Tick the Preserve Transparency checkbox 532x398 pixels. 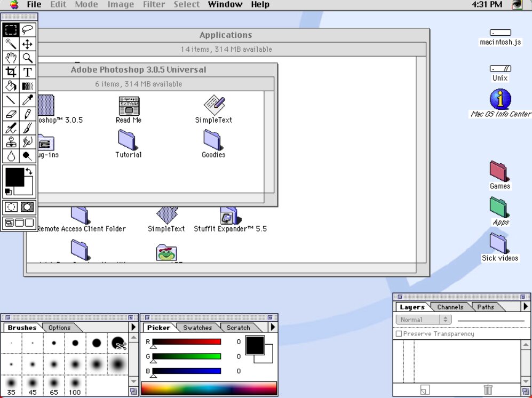coord(399,334)
